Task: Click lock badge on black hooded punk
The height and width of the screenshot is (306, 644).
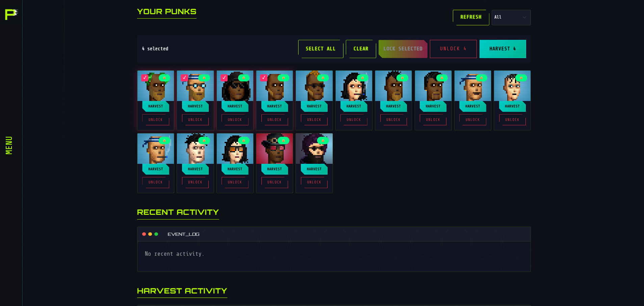Action: coord(244,78)
